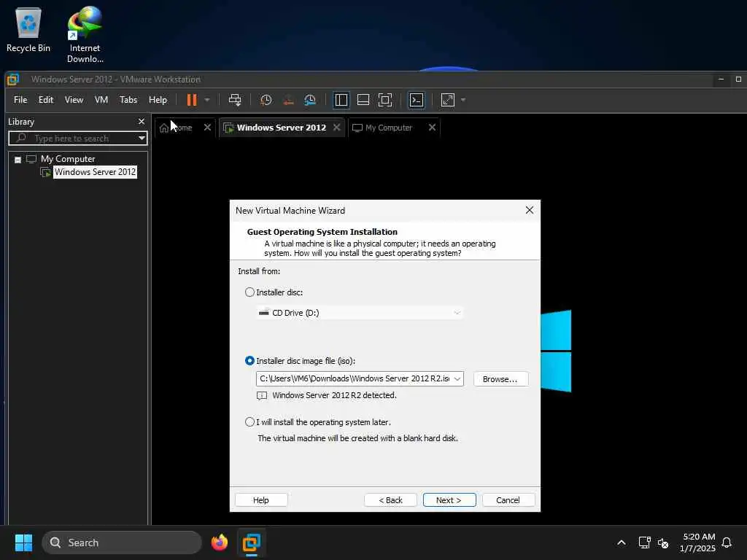This screenshot has height=560, width=747.
Task: Select the Installer disc radio option
Action: click(249, 292)
